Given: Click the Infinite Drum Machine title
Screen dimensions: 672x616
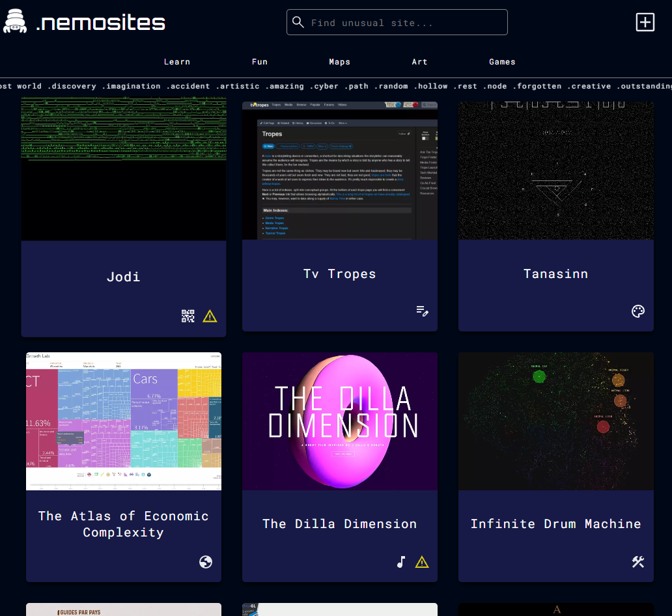Looking at the screenshot, I should coord(555,524).
